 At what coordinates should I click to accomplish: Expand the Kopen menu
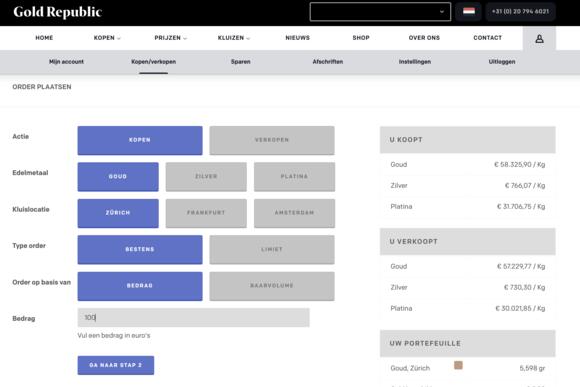point(107,38)
